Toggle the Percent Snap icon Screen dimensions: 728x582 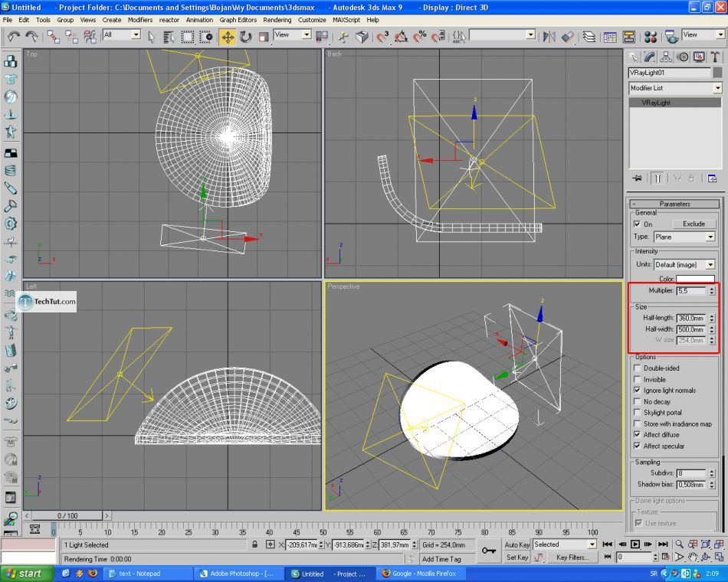(x=419, y=37)
